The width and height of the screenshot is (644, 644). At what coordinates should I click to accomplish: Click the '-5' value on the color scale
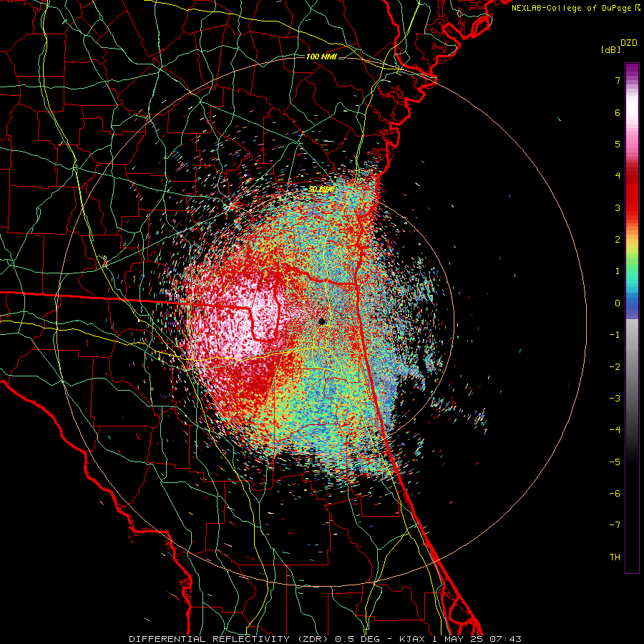click(615, 462)
